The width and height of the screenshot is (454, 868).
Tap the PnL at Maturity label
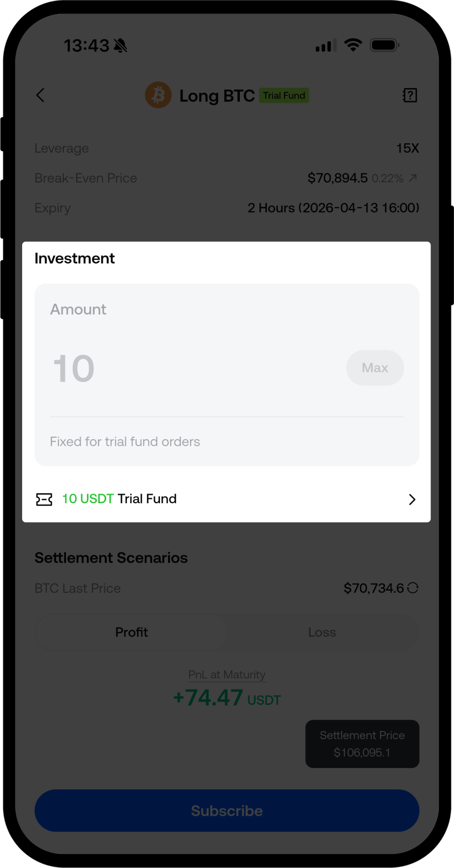tap(227, 675)
